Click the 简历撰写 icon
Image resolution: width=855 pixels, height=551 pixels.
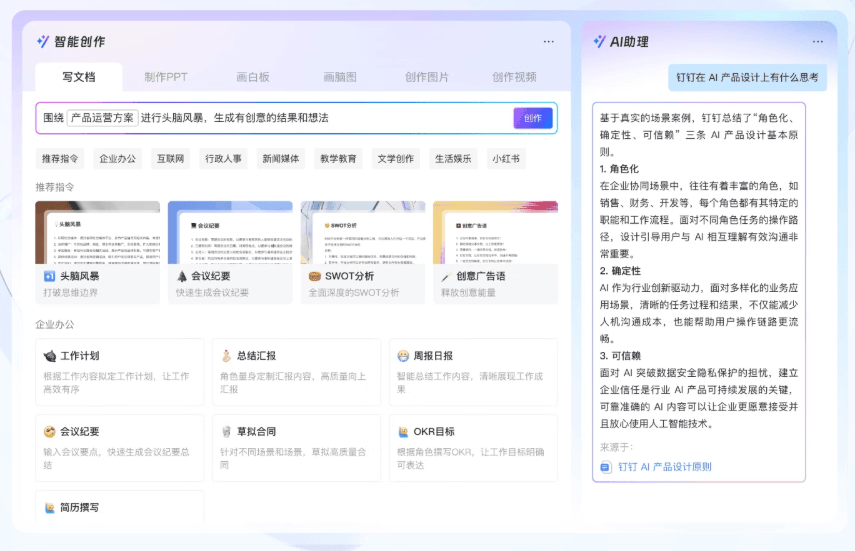pyautogui.click(x=49, y=508)
